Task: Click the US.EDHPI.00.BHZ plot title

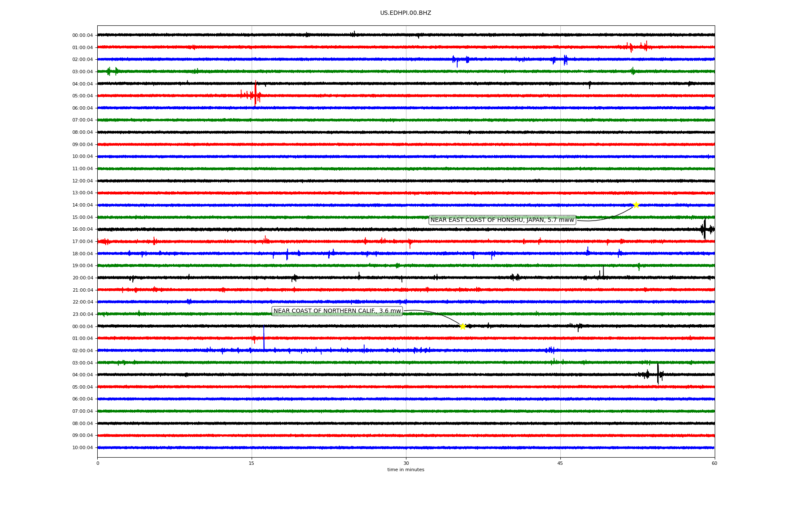Action: (x=405, y=13)
